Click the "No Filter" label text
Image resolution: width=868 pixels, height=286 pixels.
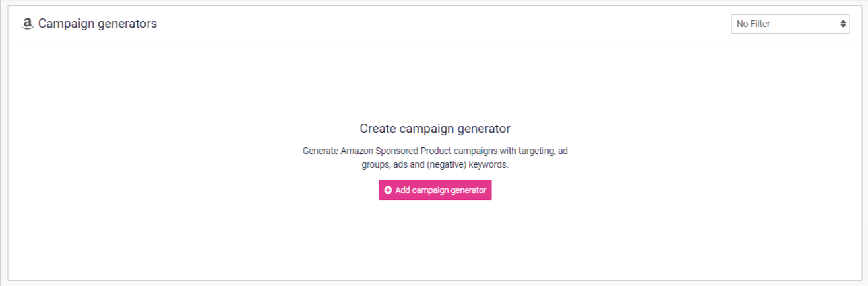[x=753, y=24]
